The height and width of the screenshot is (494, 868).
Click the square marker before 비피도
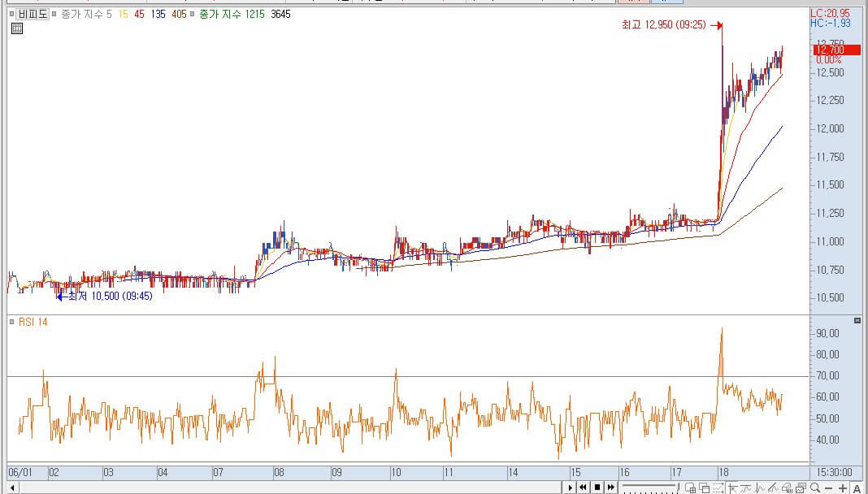(11, 14)
